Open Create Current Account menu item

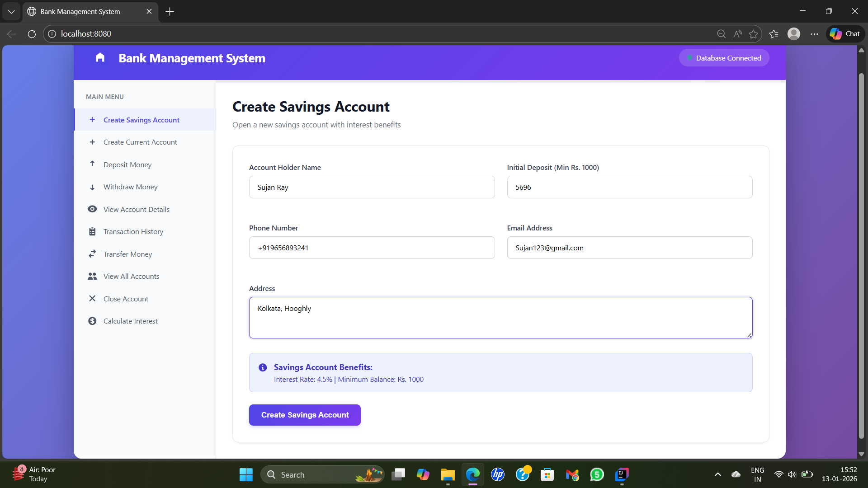[x=140, y=142]
